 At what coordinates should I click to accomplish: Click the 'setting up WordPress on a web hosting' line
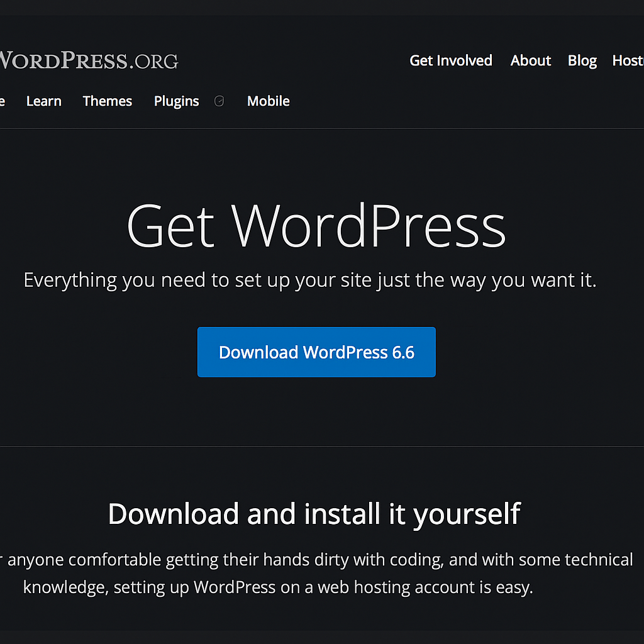(x=278, y=587)
